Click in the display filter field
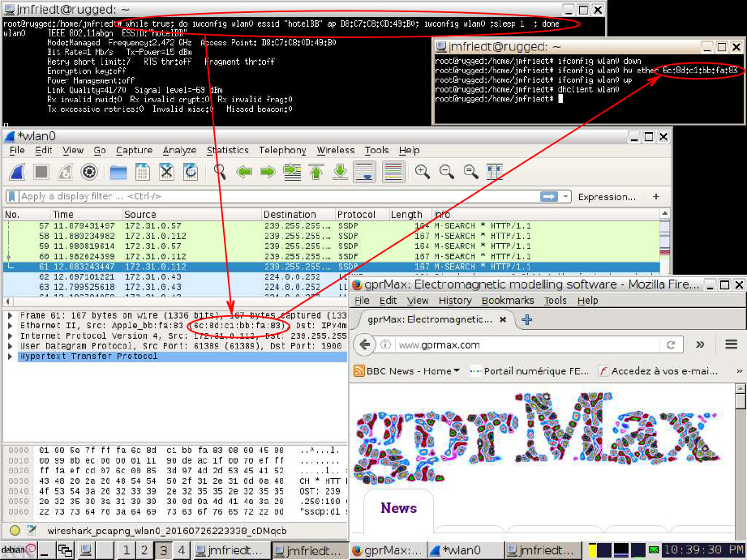 (x=279, y=196)
